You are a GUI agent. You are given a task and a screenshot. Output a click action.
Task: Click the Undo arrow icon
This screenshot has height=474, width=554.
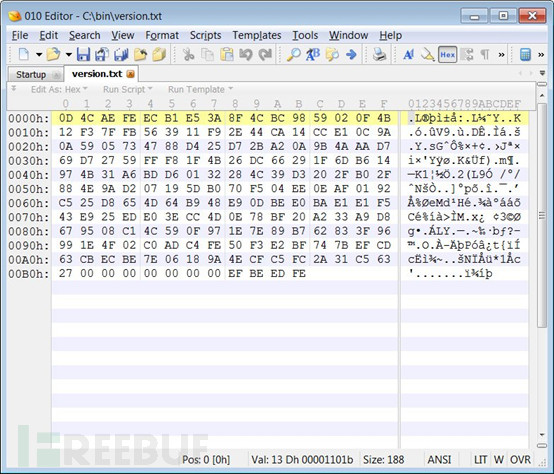pyautogui.click(x=246, y=54)
